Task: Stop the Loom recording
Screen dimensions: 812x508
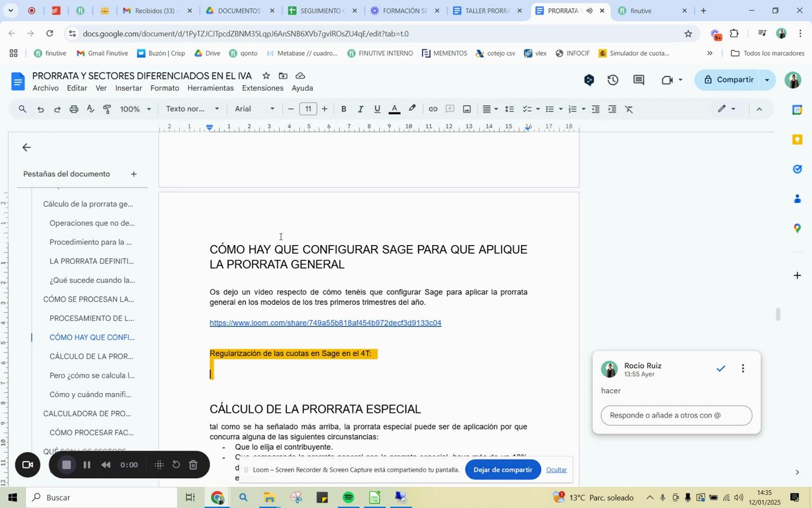Action: pos(66,465)
